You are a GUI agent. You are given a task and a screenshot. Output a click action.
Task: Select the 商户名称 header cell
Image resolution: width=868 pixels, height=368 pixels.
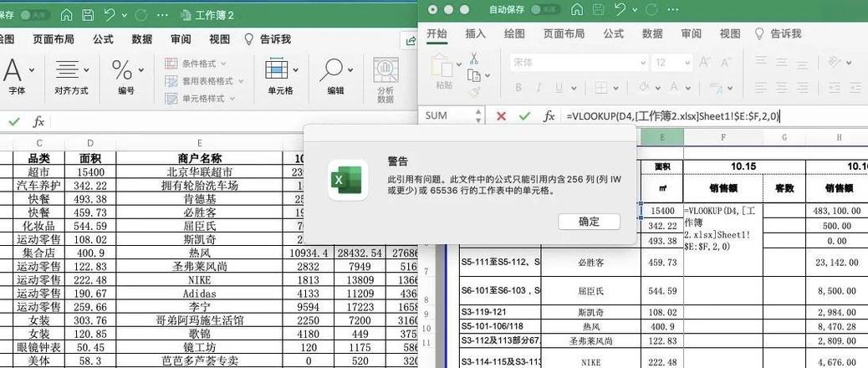tap(199, 158)
